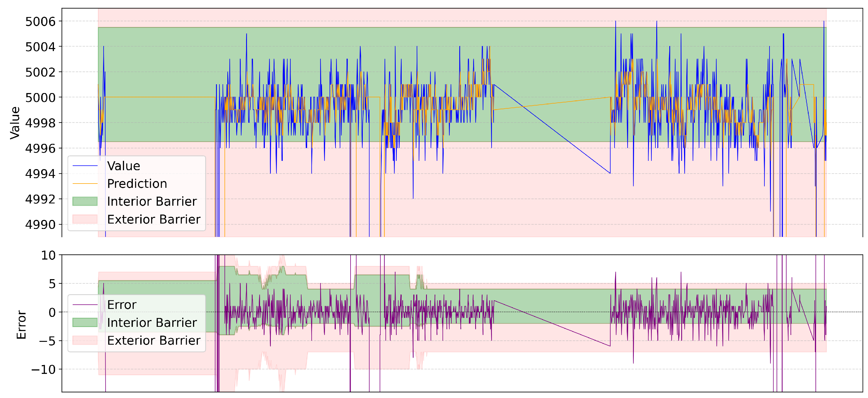Click the 0 tick label on the Error axis
This screenshot has width=868, height=398.
point(52,313)
